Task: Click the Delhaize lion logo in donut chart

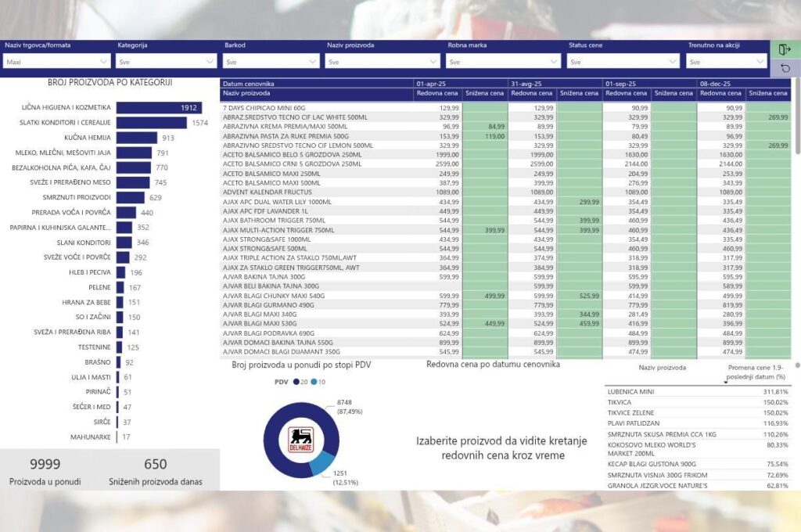Action: (x=301, y=438)
